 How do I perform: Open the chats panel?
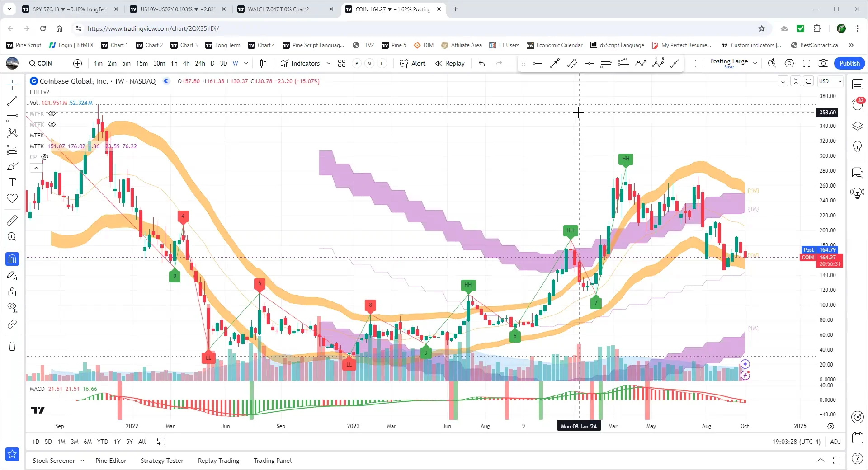[858, 173]
